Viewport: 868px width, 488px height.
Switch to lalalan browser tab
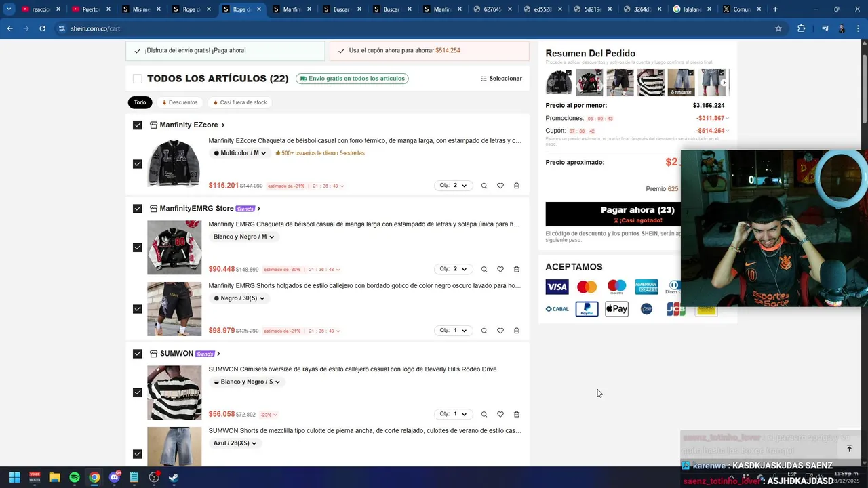tap(692, 9)
